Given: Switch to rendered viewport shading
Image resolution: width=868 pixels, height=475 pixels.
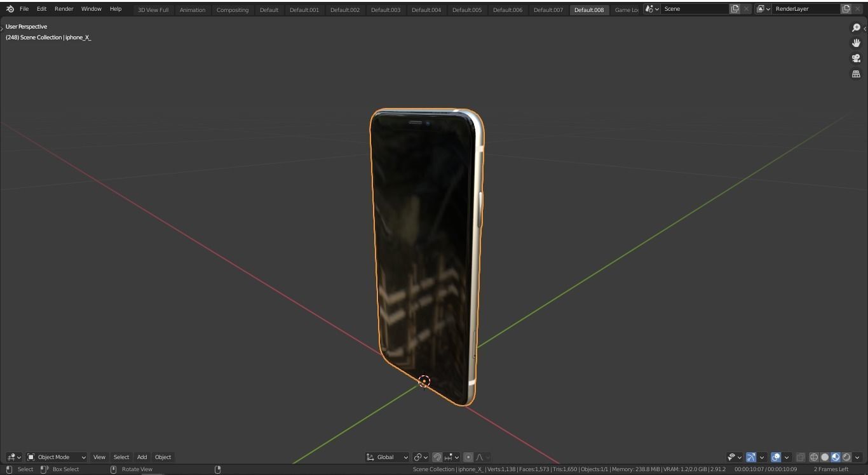Looking at the screenshot, I should tap(846, 457).
